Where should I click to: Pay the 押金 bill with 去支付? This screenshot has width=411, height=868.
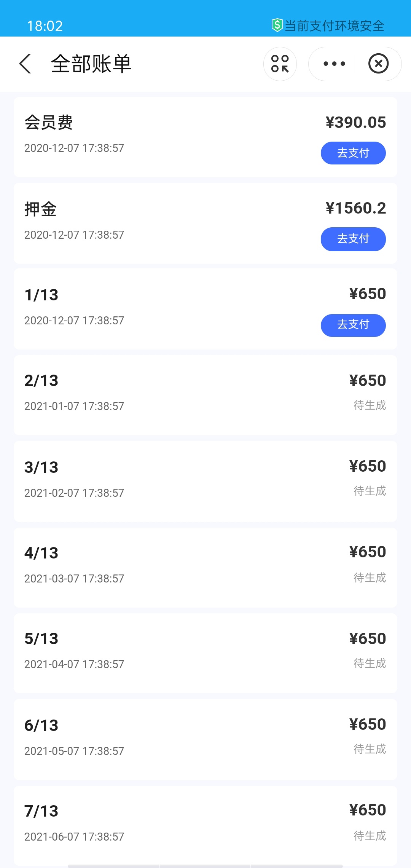353,239
